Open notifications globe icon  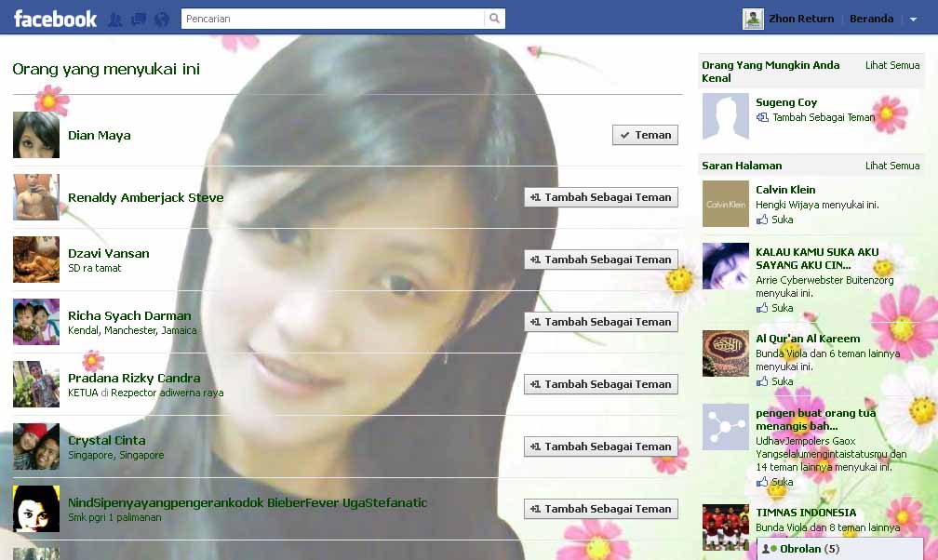pos(162,20)
